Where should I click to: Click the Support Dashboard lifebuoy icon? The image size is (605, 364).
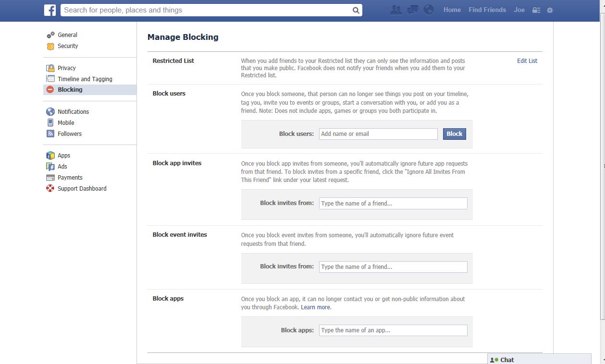[50, 189]
